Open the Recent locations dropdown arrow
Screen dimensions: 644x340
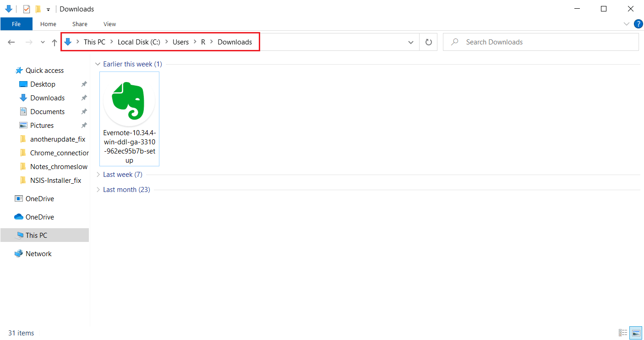pyautogui.click(x=43, y=42)
